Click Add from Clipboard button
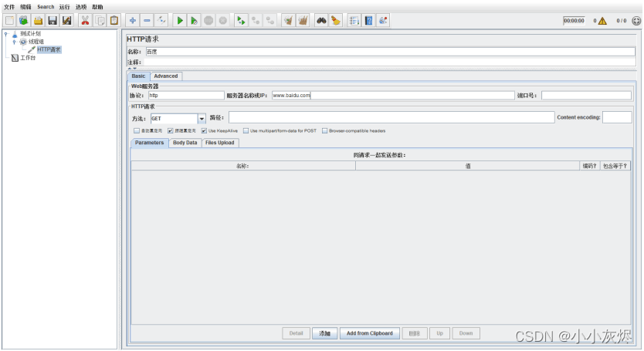Screen dimensions: 644x351 coord(370,333)
